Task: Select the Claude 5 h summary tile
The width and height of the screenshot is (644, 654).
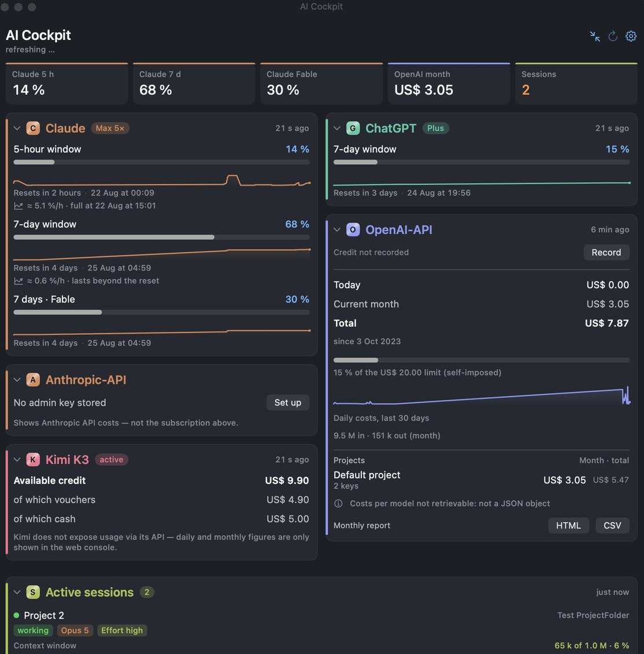Action: [66, 83]
